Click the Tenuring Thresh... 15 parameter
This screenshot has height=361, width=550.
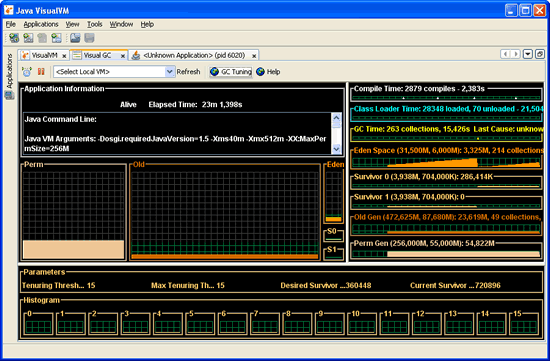[59, 285]
